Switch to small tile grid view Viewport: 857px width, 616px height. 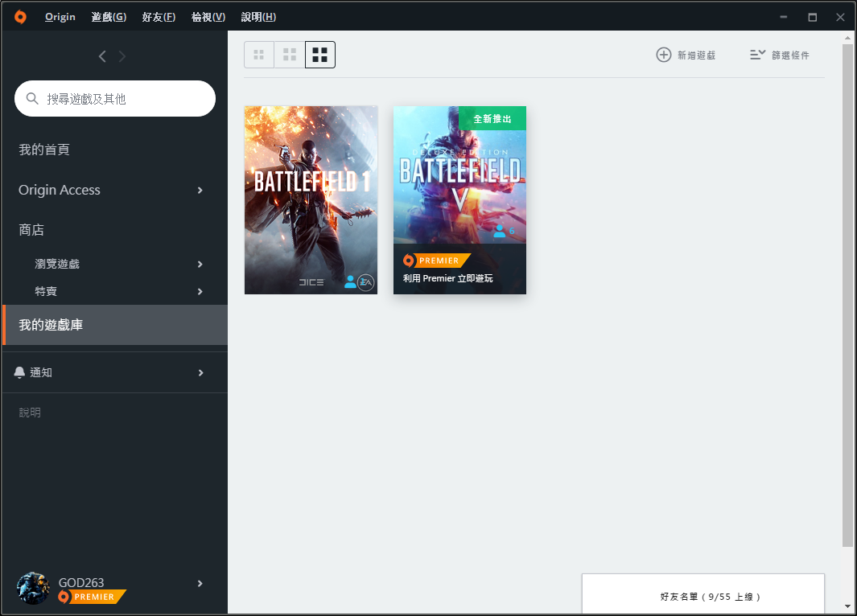259,55
